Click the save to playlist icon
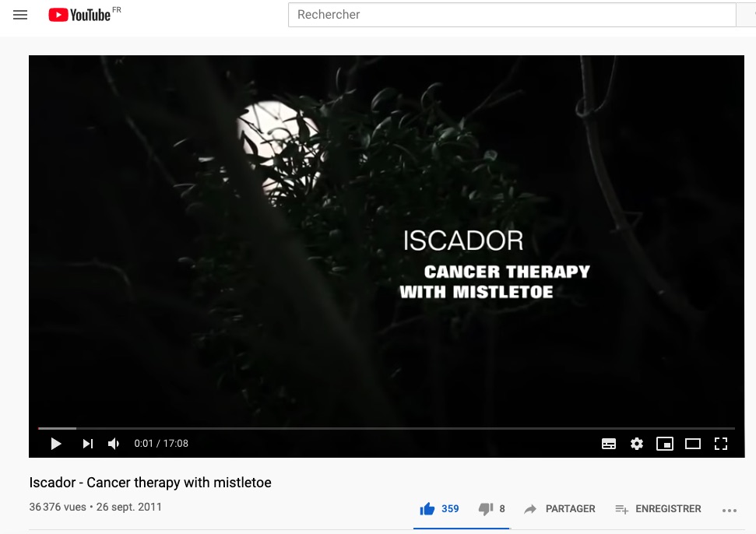This screenshot has width=756, height=534. pos(621,509)
